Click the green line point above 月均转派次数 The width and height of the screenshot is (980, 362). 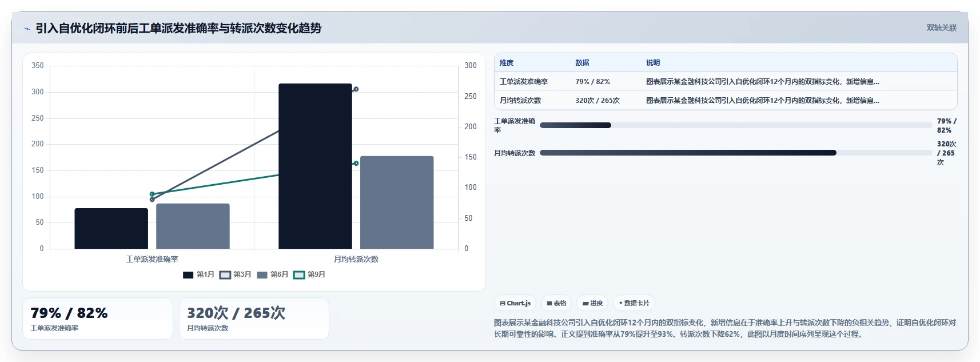(356, 164)
